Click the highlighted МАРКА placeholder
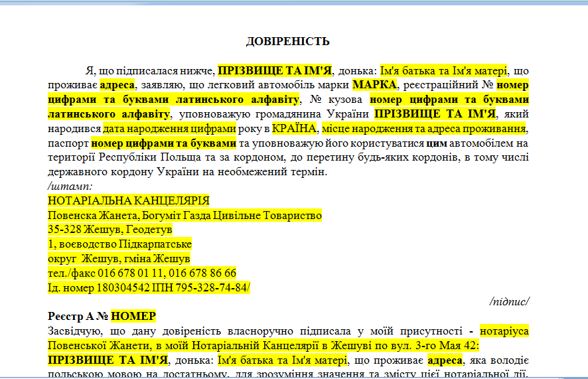Image resolution: width=588 pixels, height=379 pixels. 374,85
